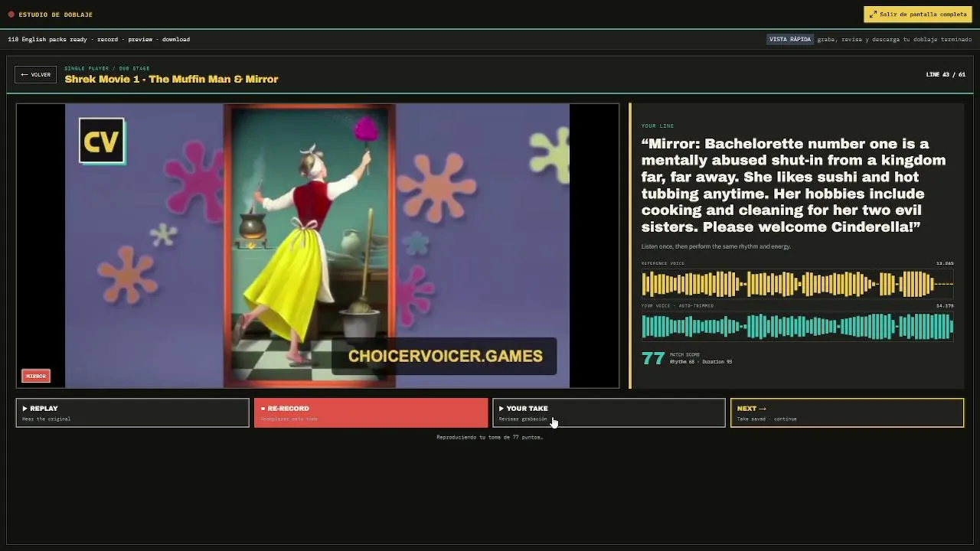Click the graba, revisa y descarga description text
Image resolution: width=980 pixels, height=551 pixels.
[x=894, y=39]
